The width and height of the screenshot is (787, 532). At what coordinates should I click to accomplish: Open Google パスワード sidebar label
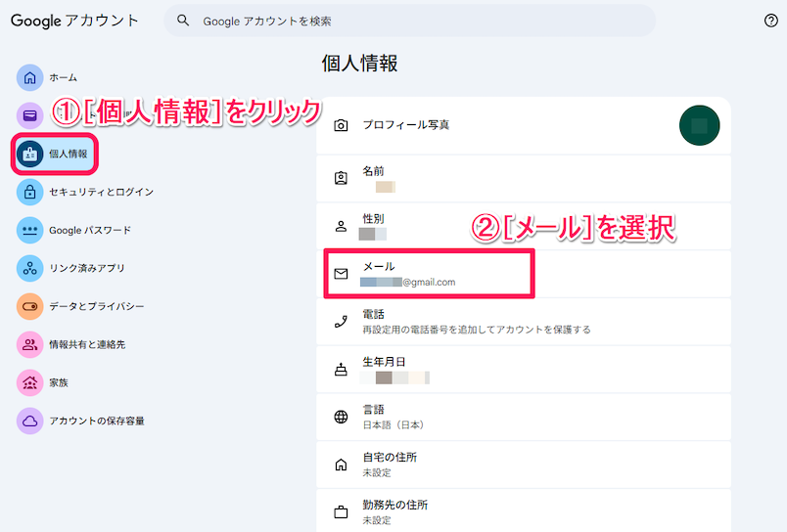[90, 230]
